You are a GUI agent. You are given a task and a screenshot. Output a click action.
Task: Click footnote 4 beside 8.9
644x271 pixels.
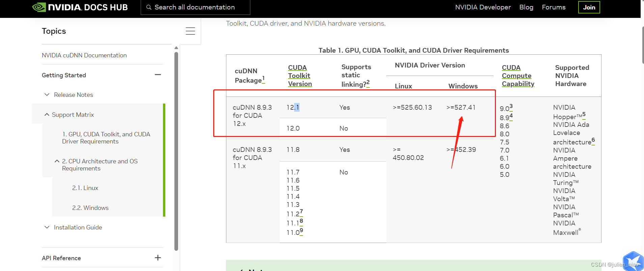click(x=511, y=116)
